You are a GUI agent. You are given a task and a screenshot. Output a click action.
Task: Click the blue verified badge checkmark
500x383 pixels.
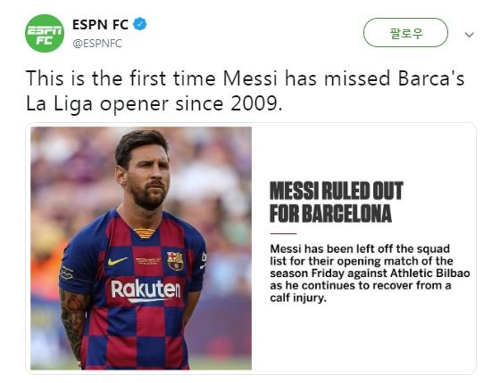point(140,24)
